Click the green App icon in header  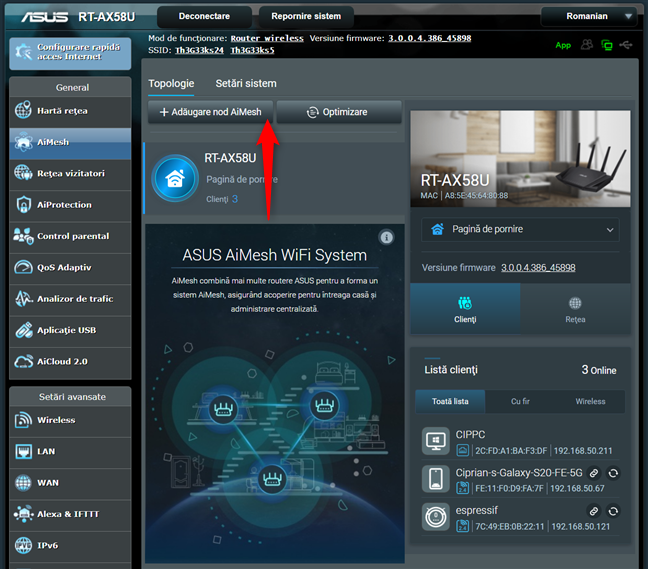563,45
